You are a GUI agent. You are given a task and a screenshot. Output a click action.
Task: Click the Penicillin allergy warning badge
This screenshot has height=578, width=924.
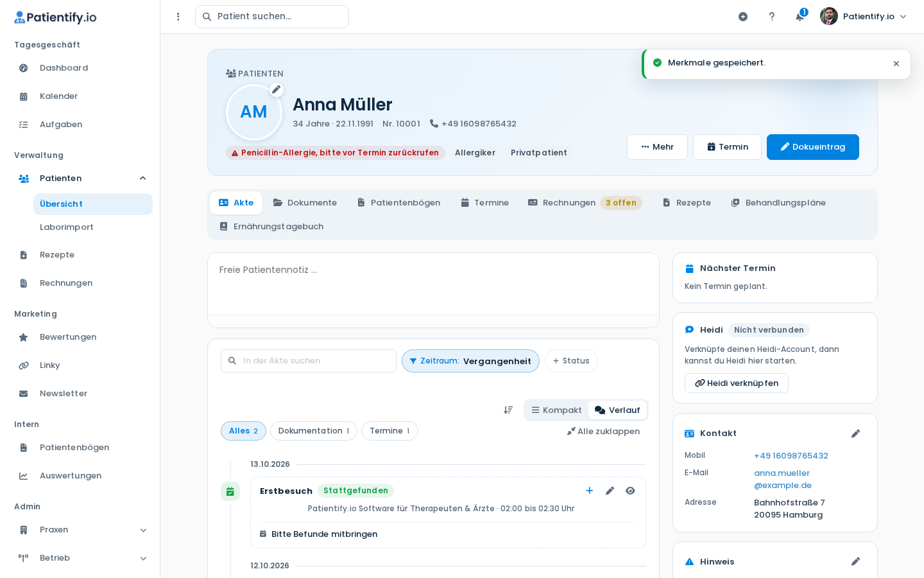pos(335,153)
